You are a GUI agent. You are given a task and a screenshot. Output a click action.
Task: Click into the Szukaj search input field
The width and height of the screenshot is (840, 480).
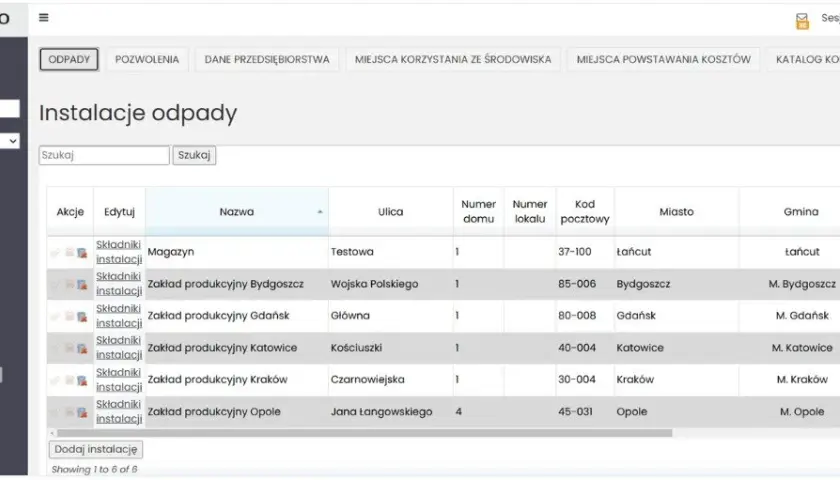click(104, 155)
